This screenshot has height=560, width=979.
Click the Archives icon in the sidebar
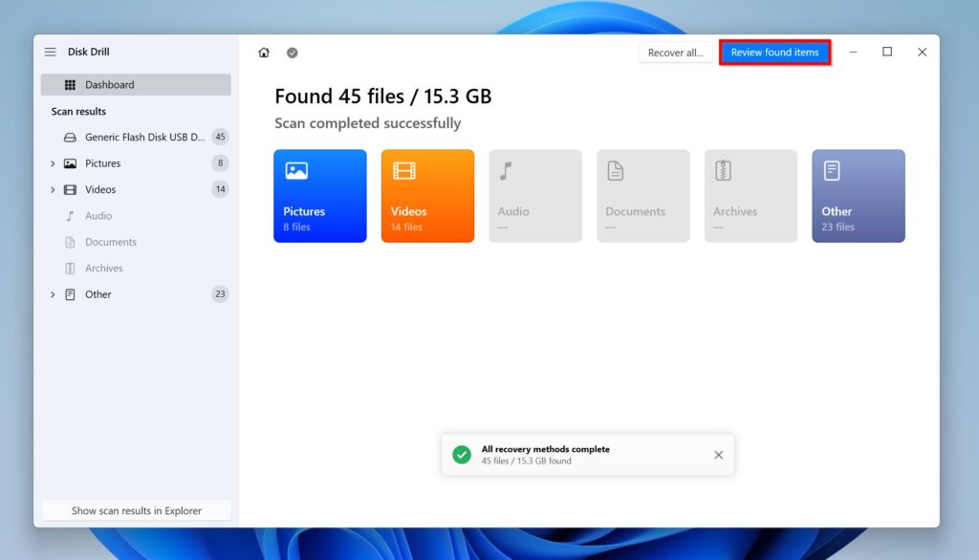pos(72,268)
